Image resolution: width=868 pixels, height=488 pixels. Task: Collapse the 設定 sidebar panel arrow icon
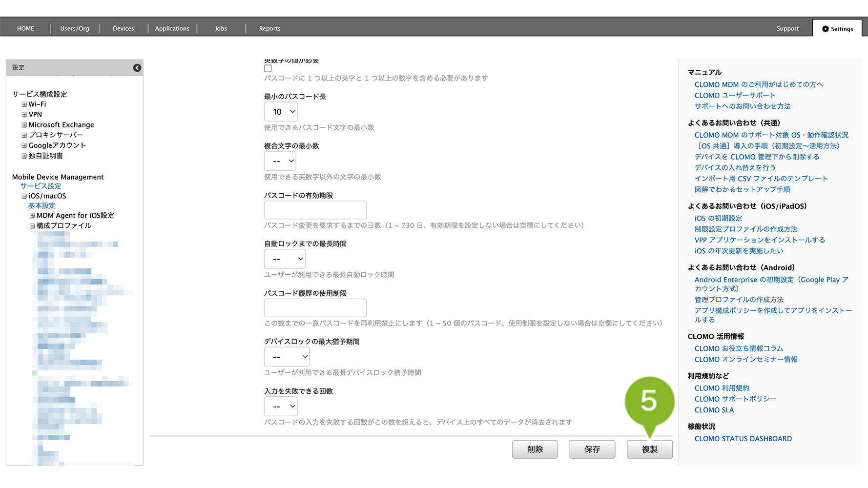coord(137,68)
